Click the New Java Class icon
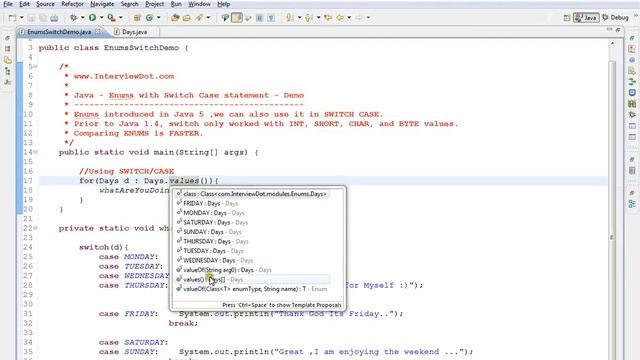This screenshot has height=360, width=640. pyautogui.click(x=149, y=18)
